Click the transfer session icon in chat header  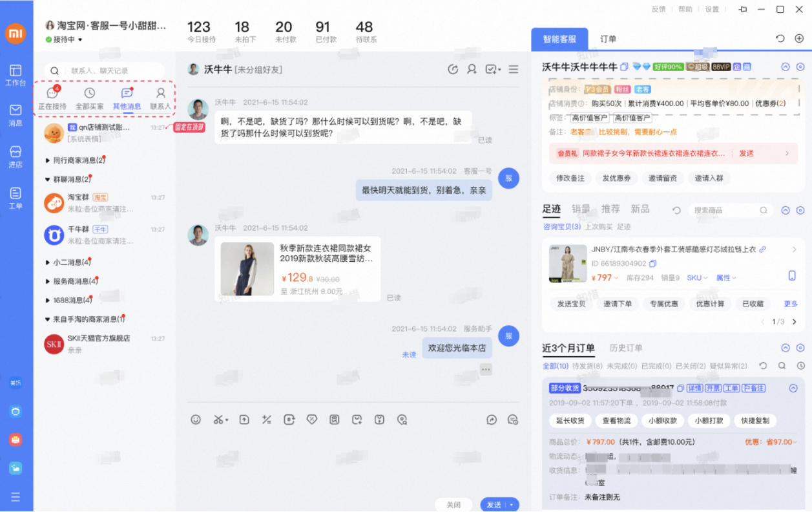(453, 69)
